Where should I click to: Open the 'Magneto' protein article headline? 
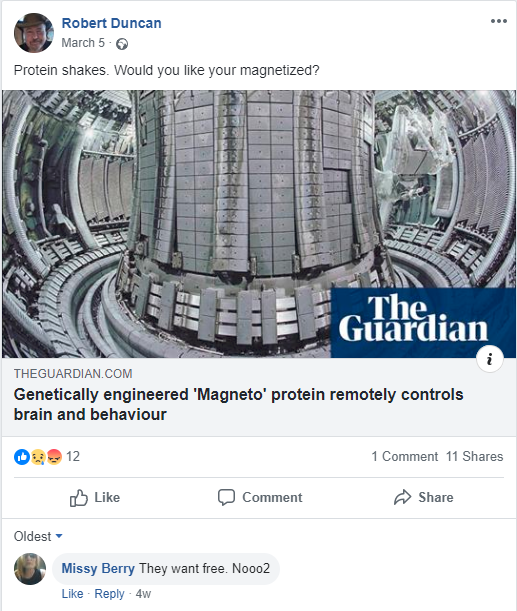tap(238, 404)
